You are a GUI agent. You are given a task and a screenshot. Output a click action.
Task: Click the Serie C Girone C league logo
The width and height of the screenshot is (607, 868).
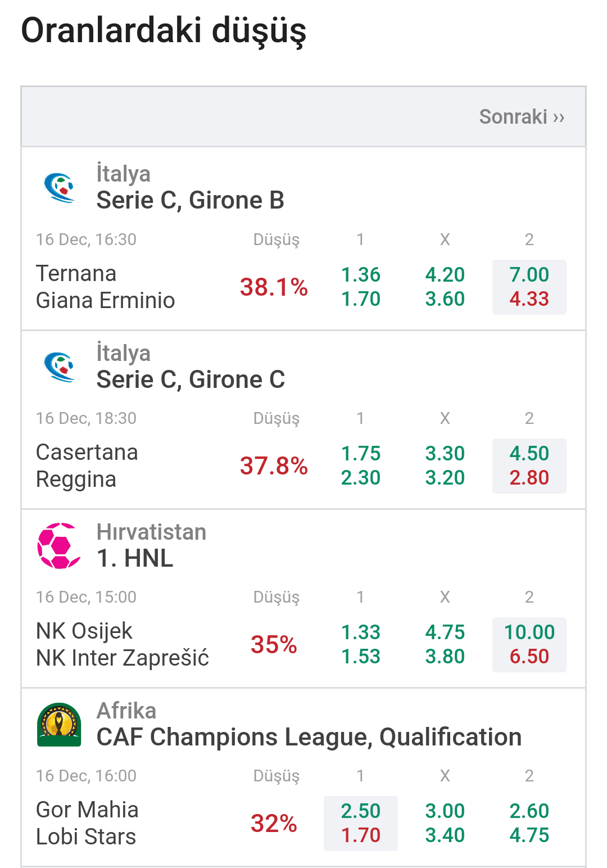coord(60,367)
